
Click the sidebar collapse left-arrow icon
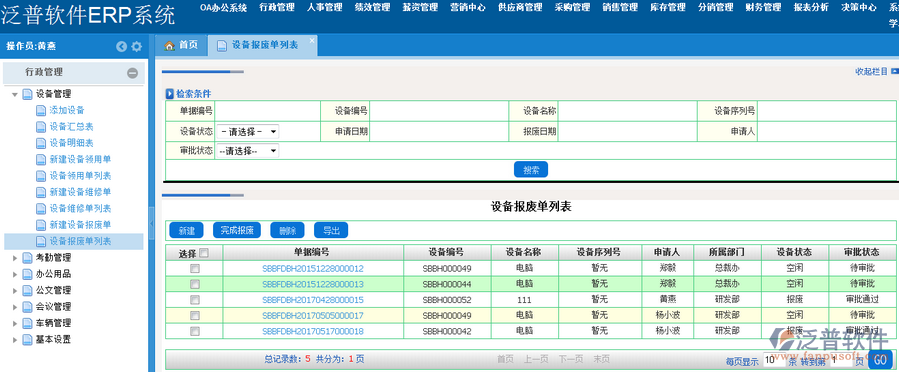click(x=121, y=47)
